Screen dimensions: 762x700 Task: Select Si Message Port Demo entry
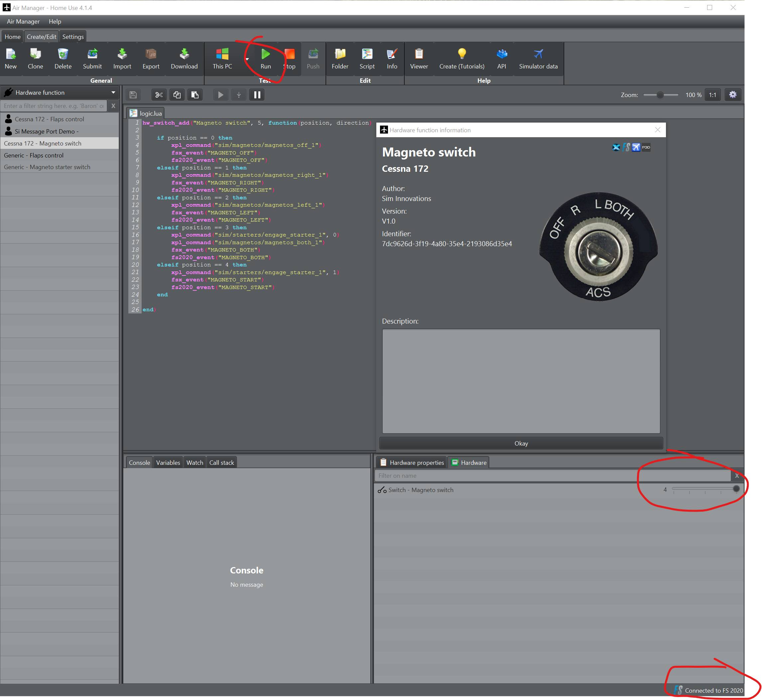(60, 132)
